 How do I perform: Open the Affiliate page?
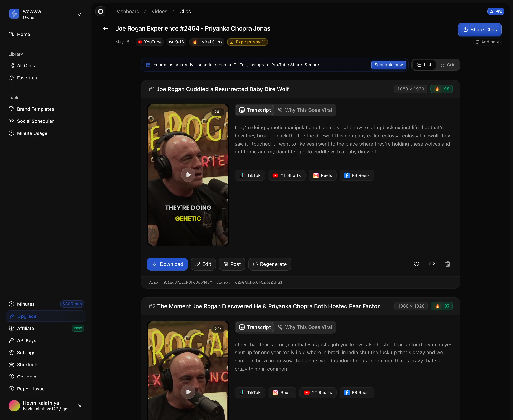pos(46,328)
